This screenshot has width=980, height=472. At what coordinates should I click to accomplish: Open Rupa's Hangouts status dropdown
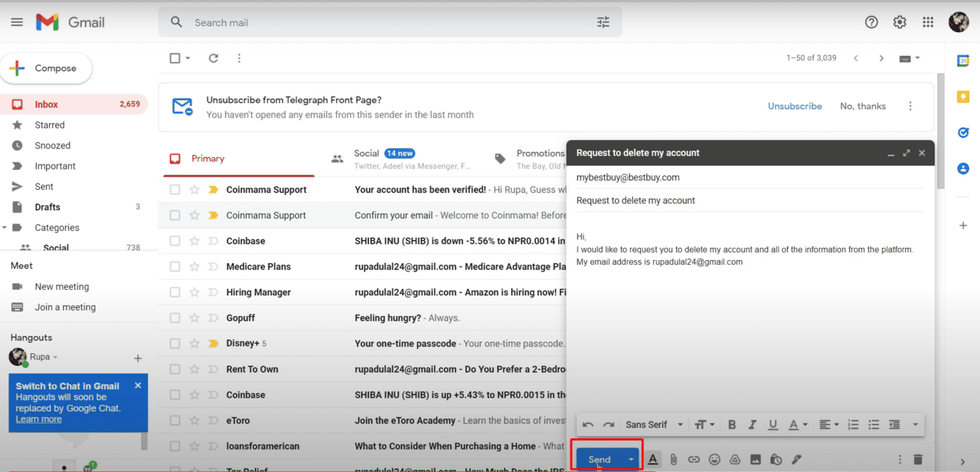click(55, 357)
